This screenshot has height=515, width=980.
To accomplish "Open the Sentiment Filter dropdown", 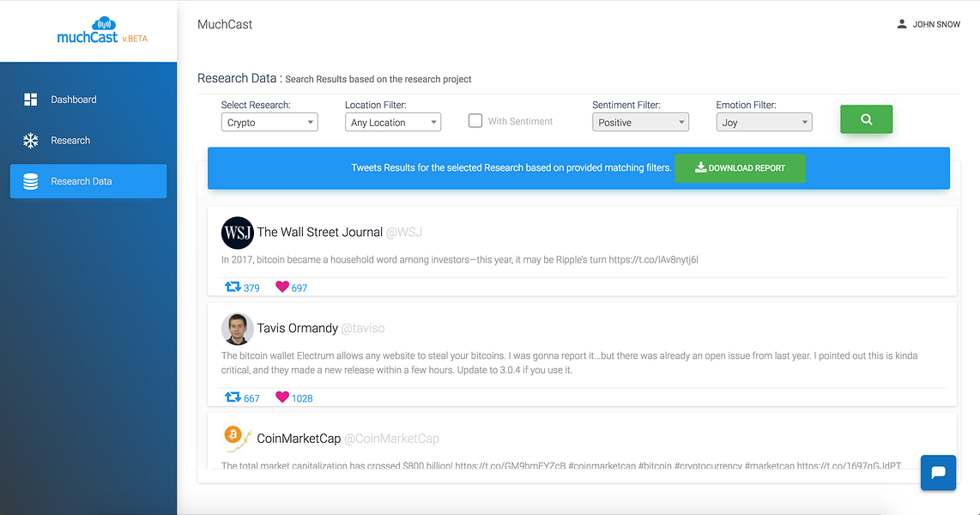I will click(640, 122).
